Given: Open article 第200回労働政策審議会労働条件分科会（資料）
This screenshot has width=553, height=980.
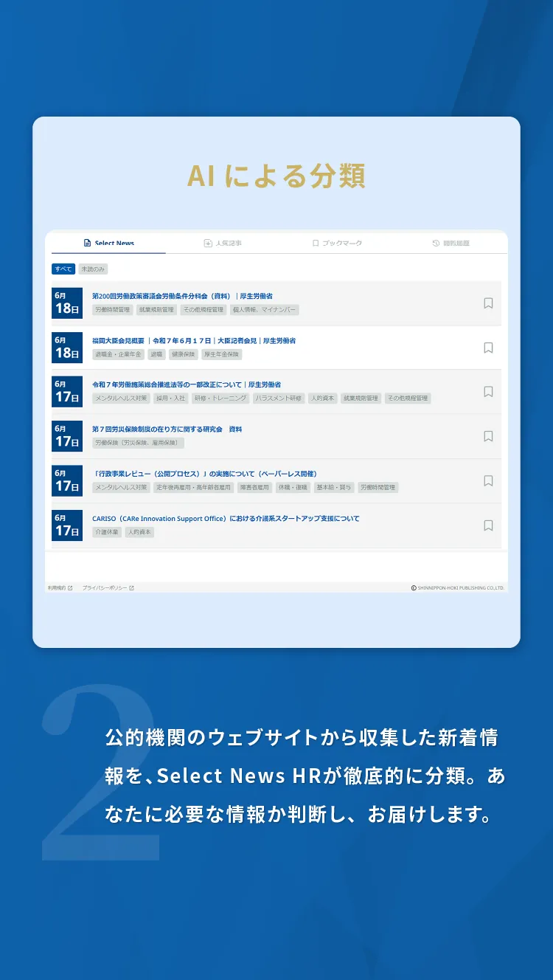Looking at the screenshot, I should (182, 296).
